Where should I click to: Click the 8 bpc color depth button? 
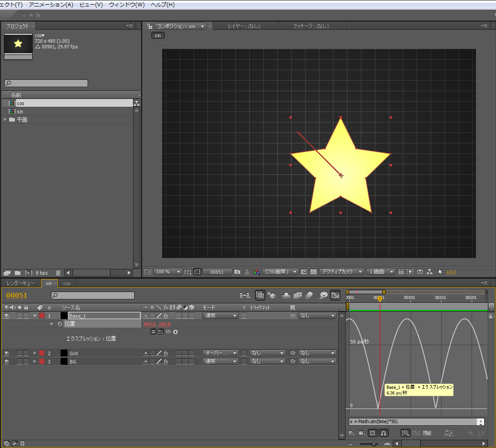click(x=42, y=273)
